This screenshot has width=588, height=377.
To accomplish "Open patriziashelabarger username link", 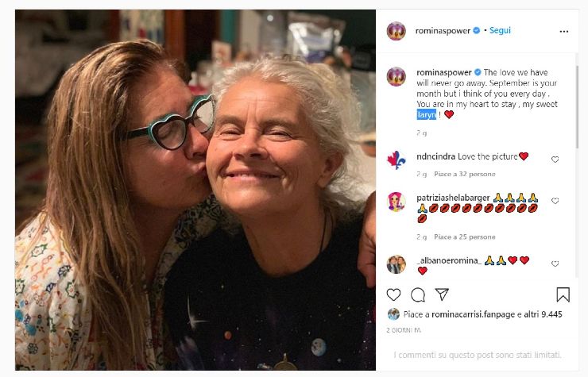I will coord(452,197).
